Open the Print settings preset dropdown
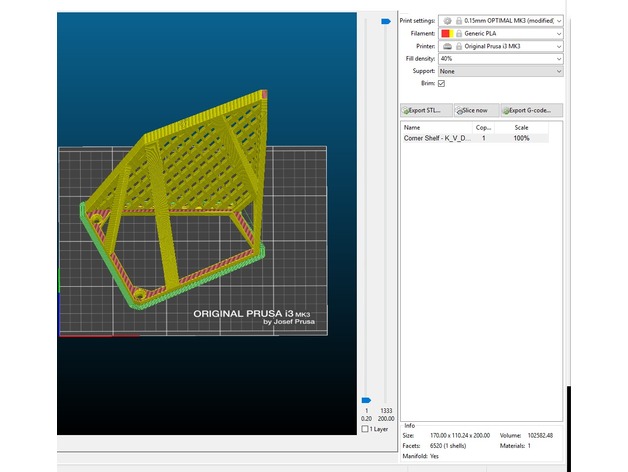 coord(501,21)
